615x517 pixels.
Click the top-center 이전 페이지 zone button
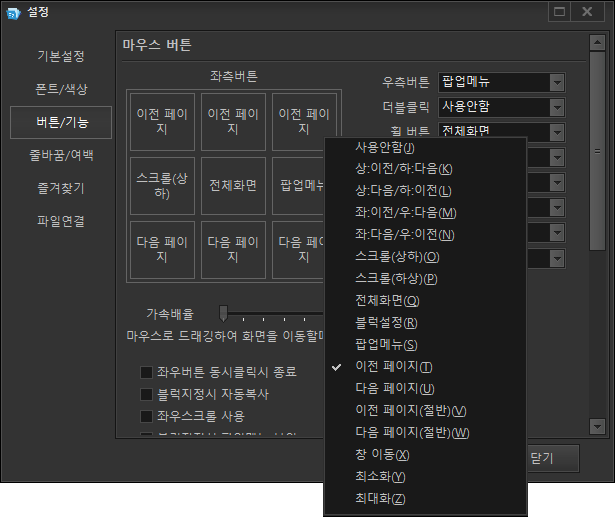[233, 122]
